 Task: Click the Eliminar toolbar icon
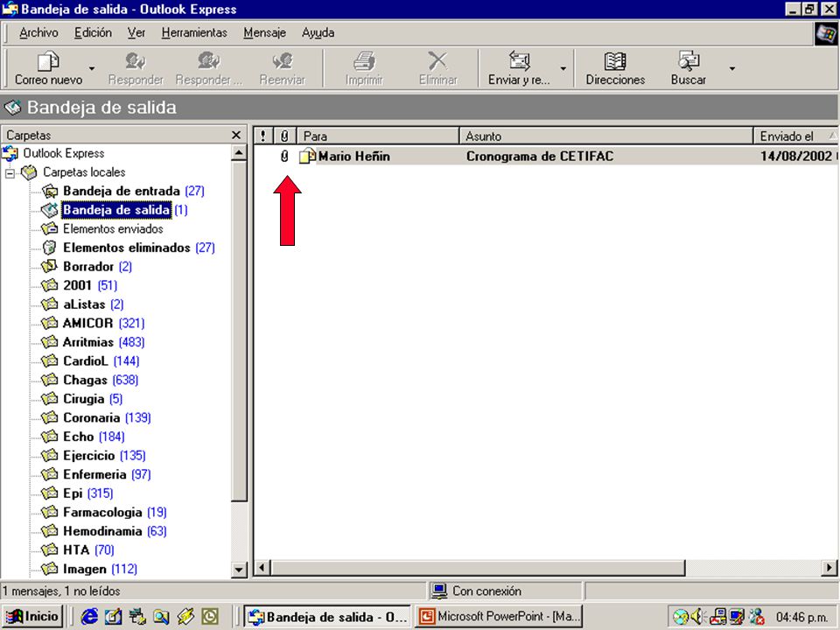437,61
